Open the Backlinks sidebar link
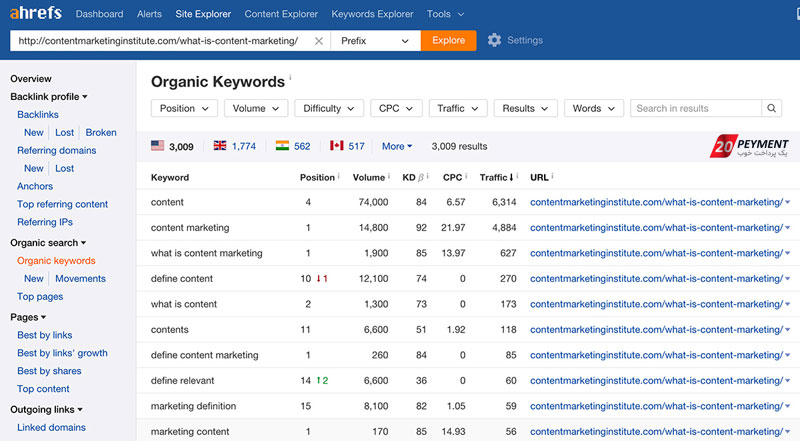Screen dimensions: 800x441 coord(38,114)
